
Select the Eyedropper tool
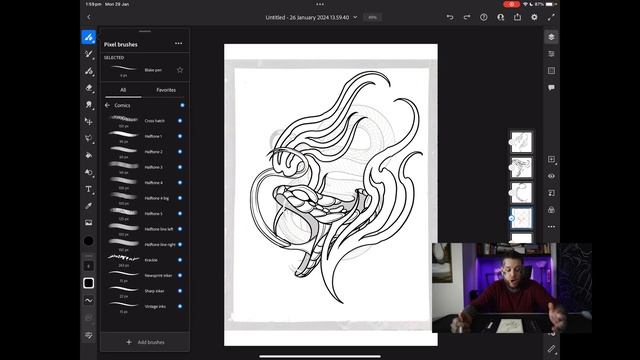pyautogui.click(x=89, y=206)
